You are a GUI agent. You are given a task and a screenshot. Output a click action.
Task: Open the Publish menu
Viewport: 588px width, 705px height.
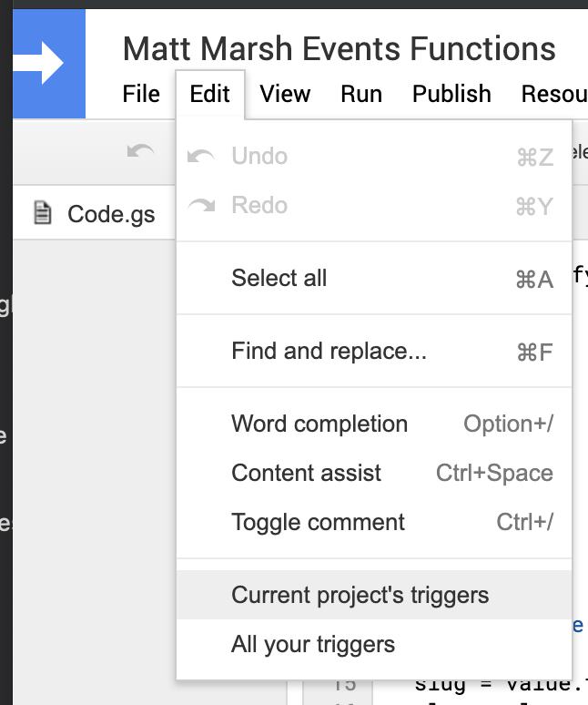pyautogui.click(x=451, y=94)
